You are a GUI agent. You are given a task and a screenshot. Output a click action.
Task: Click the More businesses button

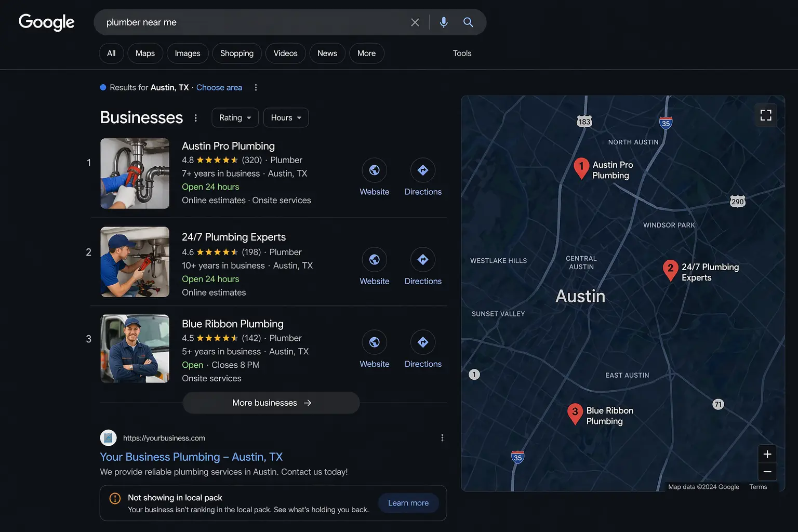coord(271,403)
